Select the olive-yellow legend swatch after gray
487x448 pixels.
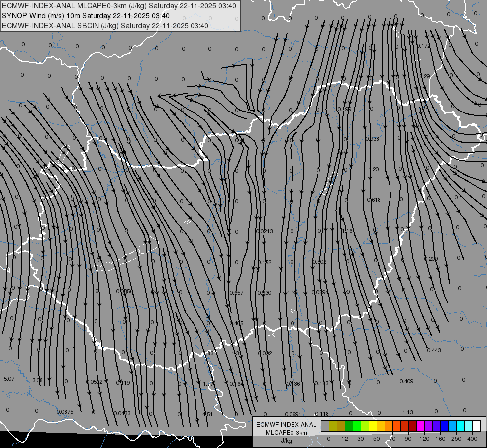pos(333,426)
